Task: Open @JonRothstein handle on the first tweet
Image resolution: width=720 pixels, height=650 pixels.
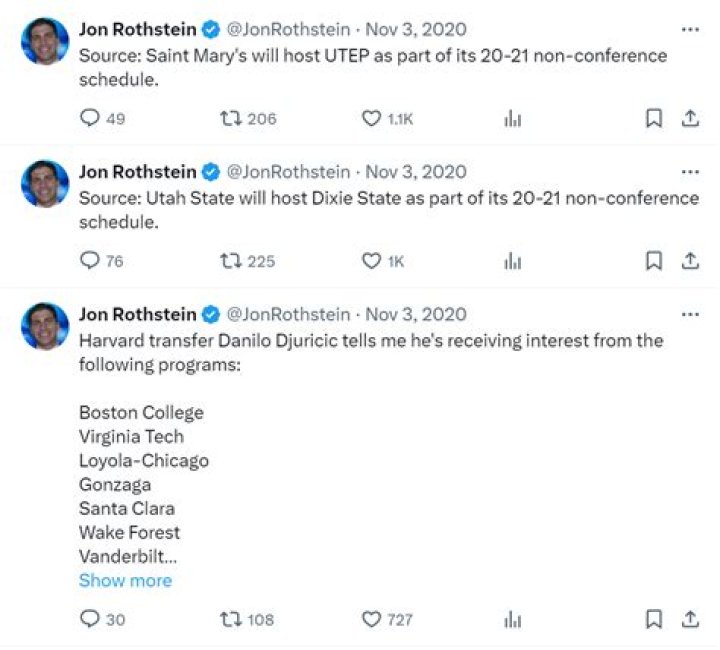Action: click(x=290, y=30)
